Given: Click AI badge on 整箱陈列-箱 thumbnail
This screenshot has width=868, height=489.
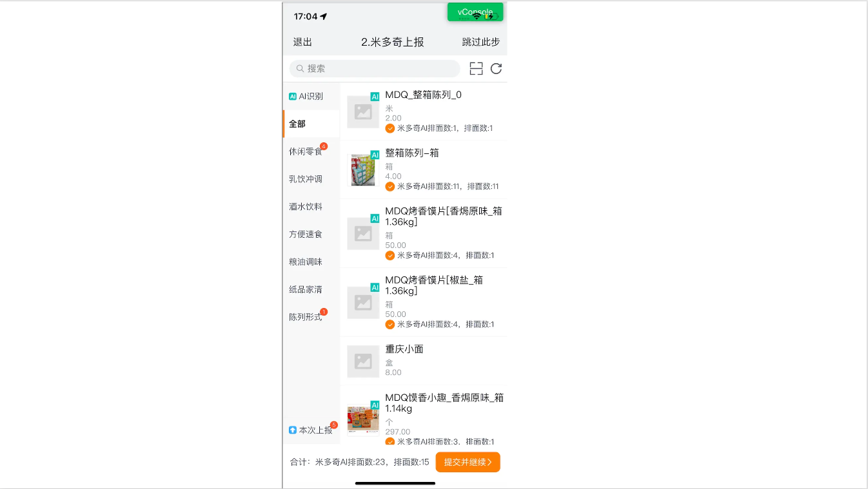Looking at the screenshot, I should pos(375,155).
